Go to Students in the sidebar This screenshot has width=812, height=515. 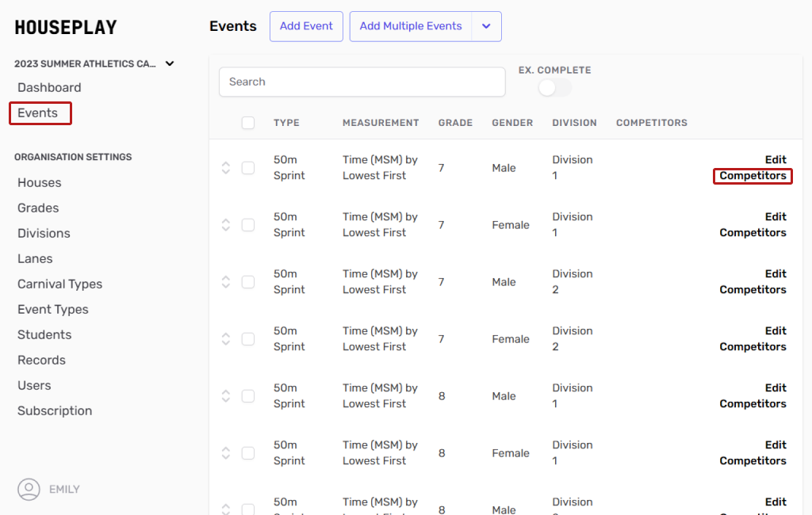(x=44, y=334)
